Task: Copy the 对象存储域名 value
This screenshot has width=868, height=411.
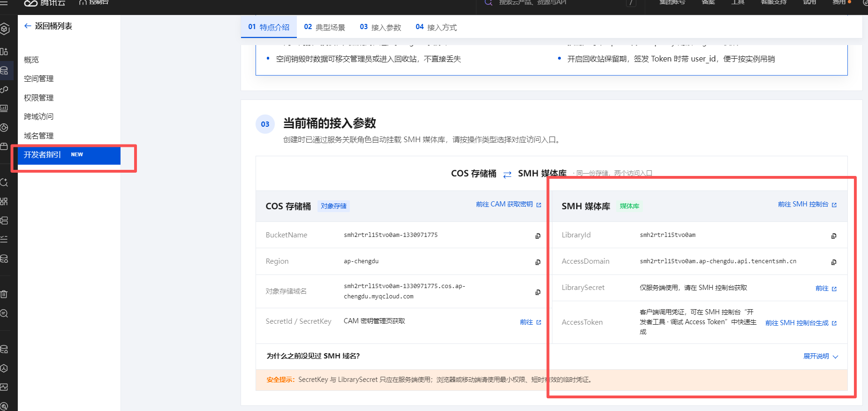Action: 538,292
